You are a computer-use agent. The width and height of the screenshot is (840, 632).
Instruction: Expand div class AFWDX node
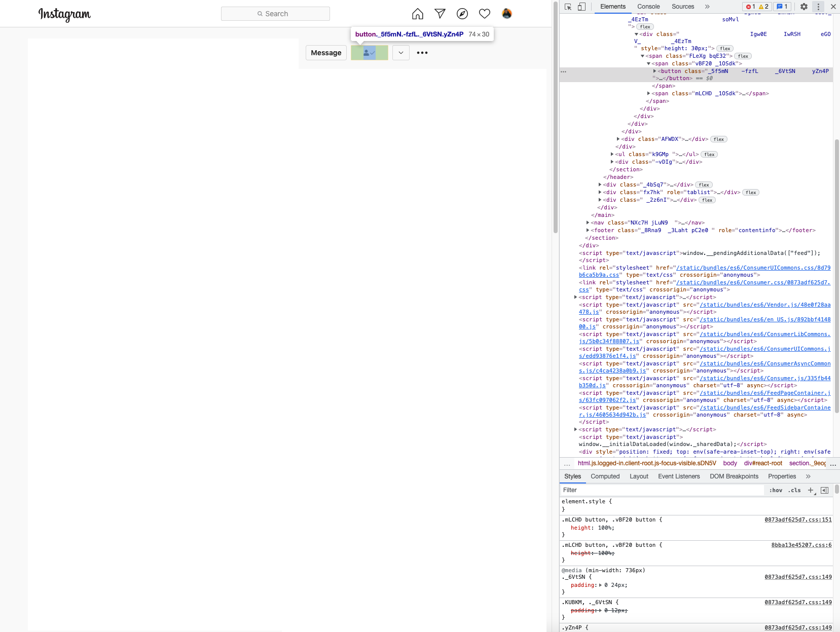pos(618,139)
